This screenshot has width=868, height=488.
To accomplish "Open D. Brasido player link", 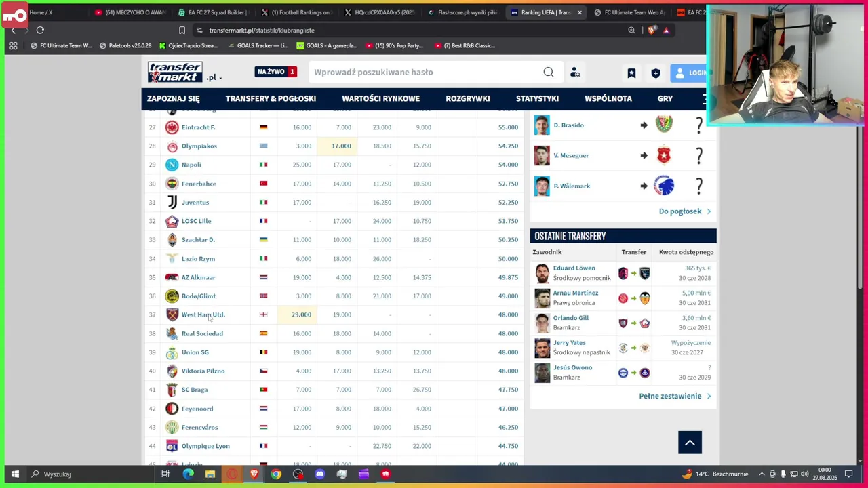I will coord(568,125).
